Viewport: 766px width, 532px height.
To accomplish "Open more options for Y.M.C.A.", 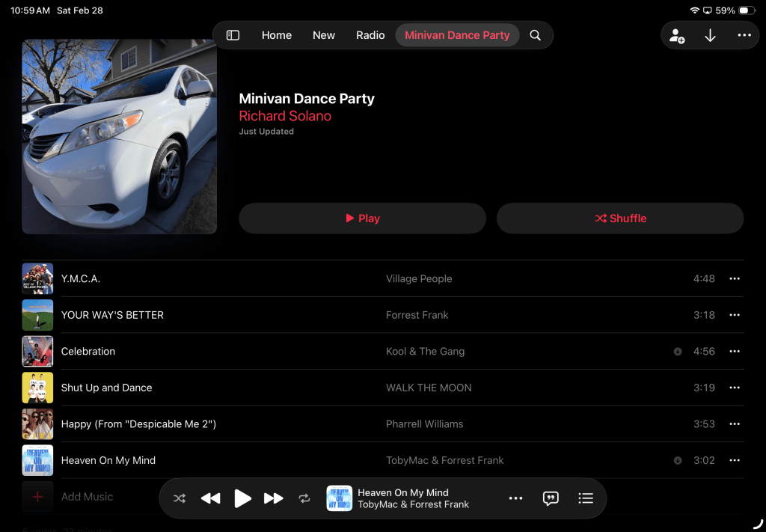I will click(735, 279).
